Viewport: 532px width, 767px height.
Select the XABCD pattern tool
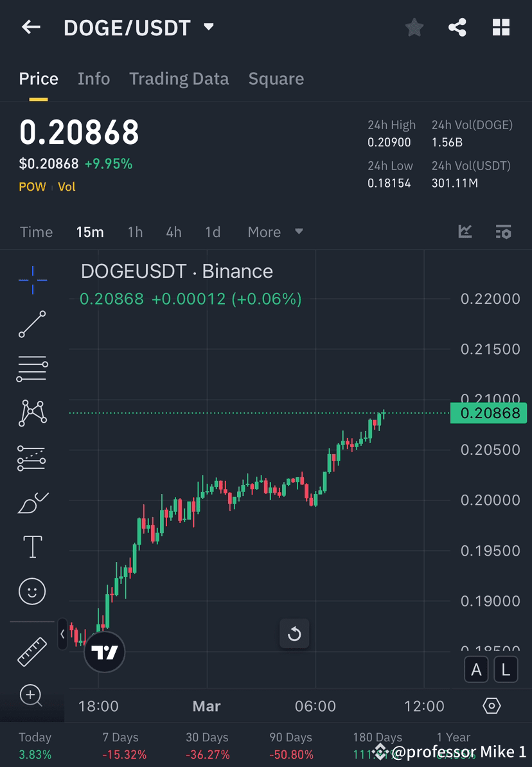coord(32,413)
